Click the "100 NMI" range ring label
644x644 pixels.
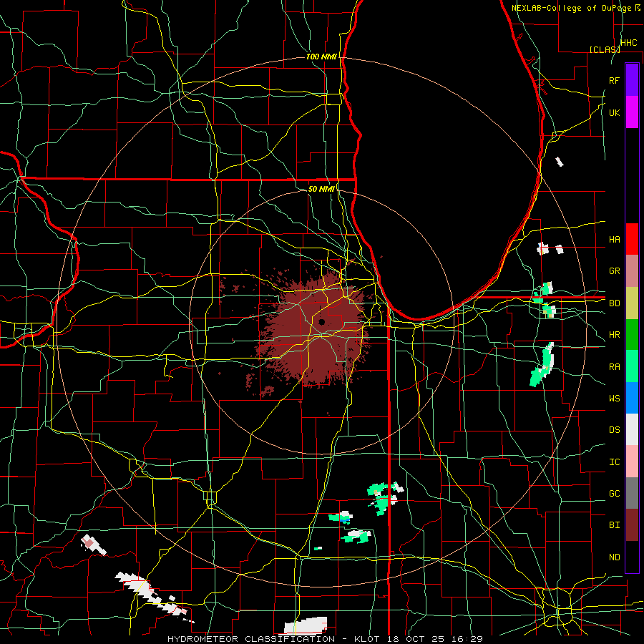(x=321, y=57)
